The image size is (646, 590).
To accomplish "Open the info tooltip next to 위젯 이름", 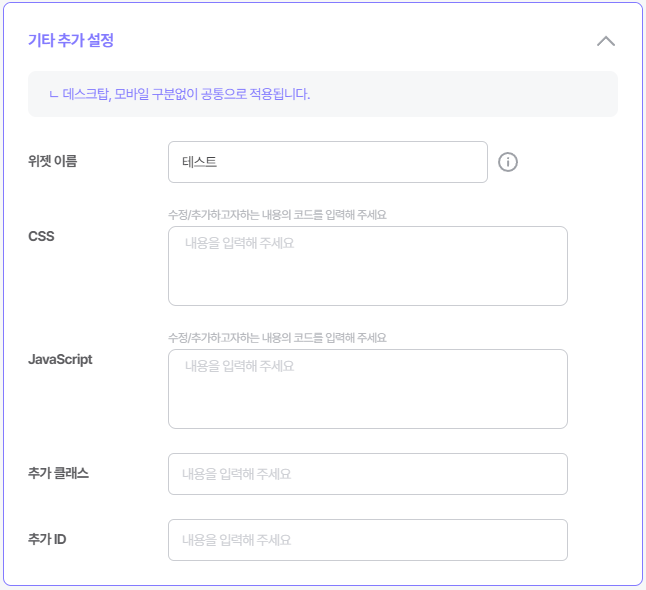I will click(508, 162).
